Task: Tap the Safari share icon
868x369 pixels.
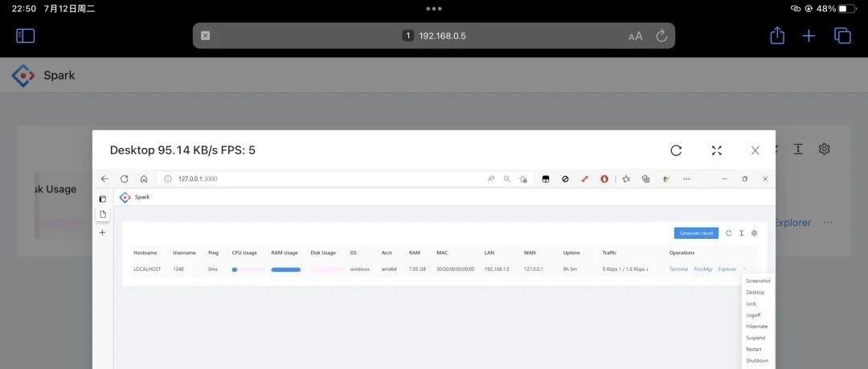Action: coord(777,35)
